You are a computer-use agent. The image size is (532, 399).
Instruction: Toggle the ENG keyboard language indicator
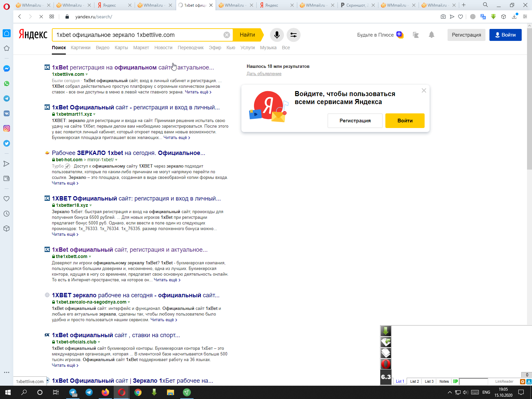[486, 392]
